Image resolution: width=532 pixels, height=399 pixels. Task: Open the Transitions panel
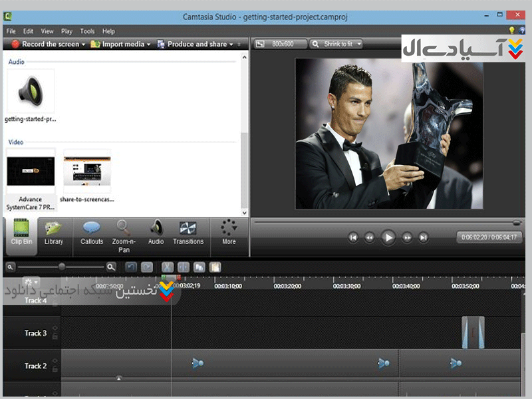(x=188, y=233)
